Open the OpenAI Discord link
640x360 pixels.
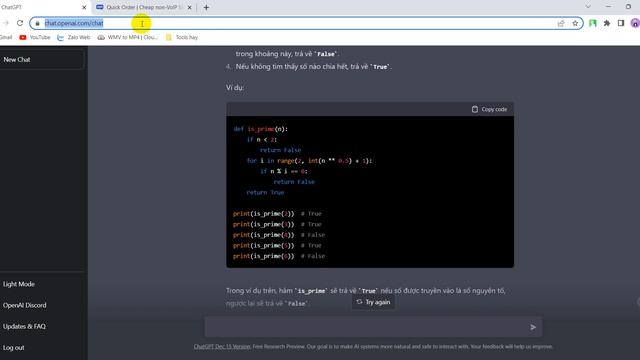pos(24,305)
